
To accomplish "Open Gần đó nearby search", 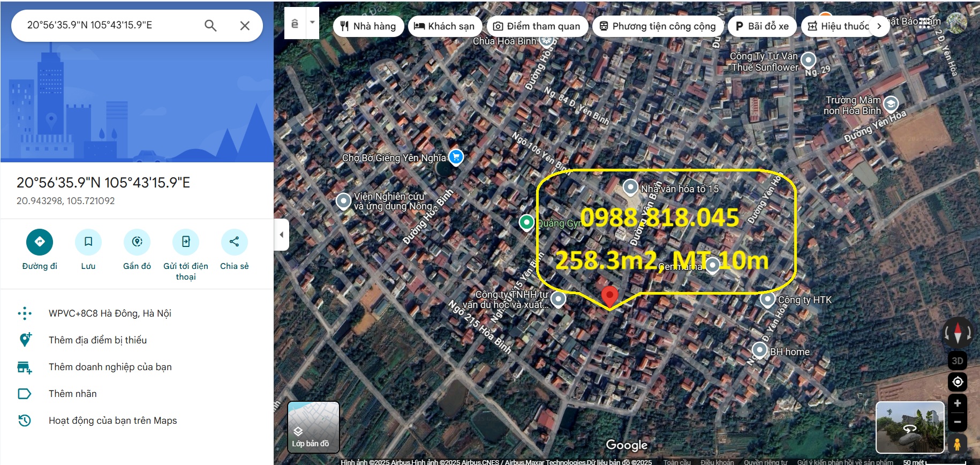I will point(137,242).
